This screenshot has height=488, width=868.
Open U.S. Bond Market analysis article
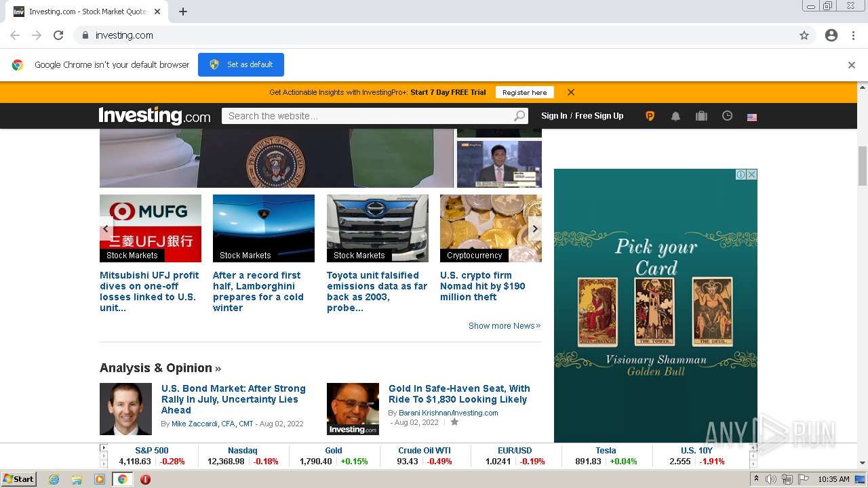[233, 399]
